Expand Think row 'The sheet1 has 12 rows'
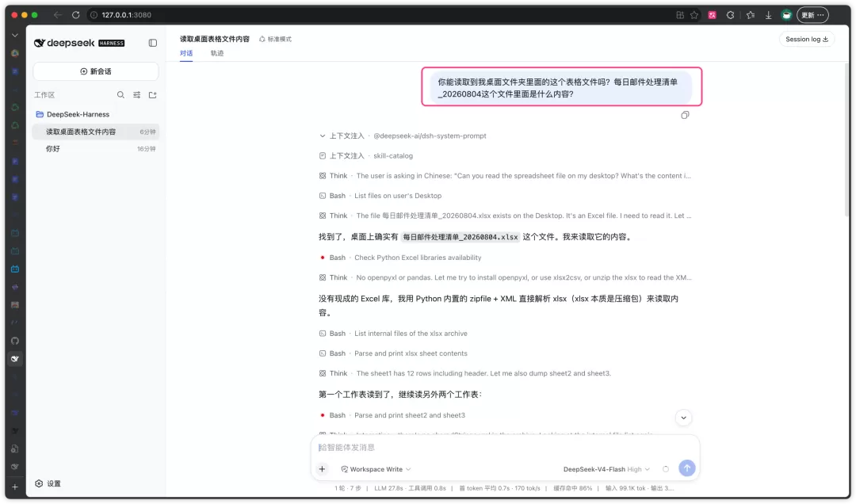The image size is (856, 504). click(465, 373)
